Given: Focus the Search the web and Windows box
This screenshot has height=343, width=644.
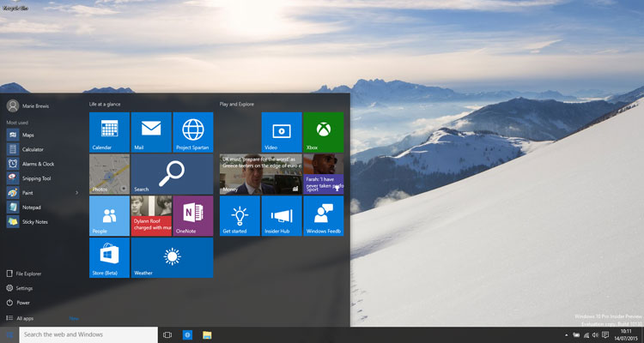Looking at the screenshot, I should click(88, 334).
